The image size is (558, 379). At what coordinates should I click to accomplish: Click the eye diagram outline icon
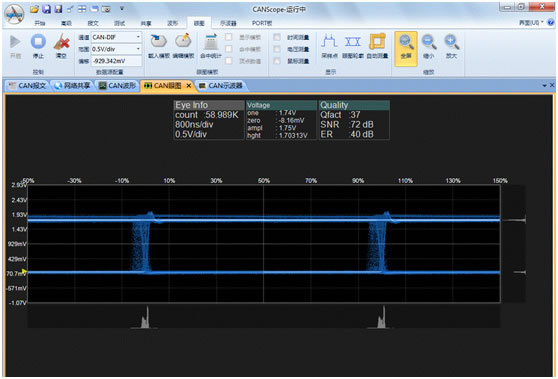(x=352, y=41)
